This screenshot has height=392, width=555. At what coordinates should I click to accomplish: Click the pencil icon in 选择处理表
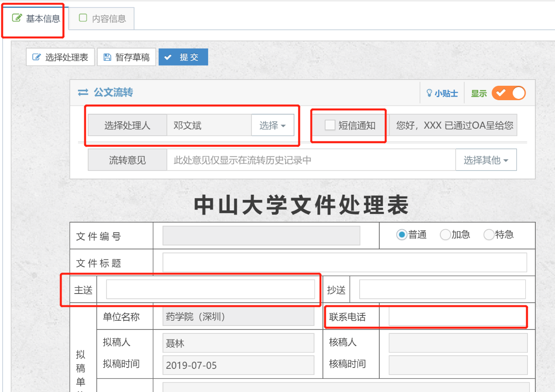coord(37,57)
